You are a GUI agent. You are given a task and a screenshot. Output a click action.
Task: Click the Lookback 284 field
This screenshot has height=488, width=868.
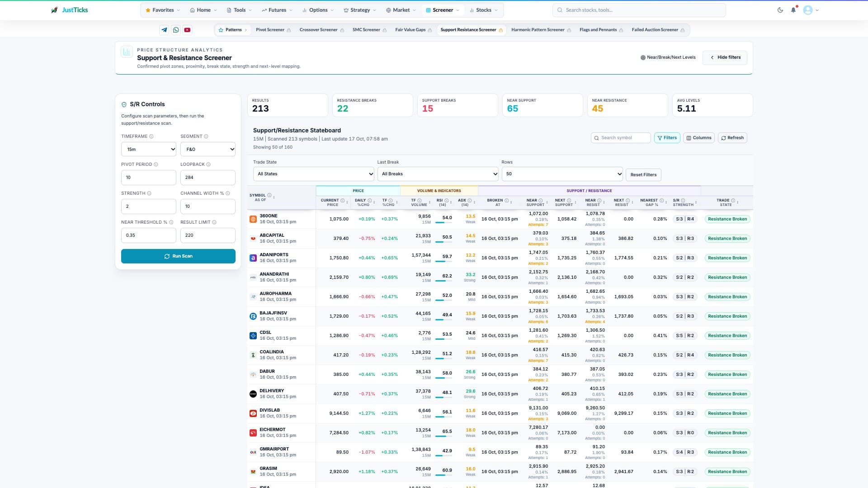click(208, 178)
